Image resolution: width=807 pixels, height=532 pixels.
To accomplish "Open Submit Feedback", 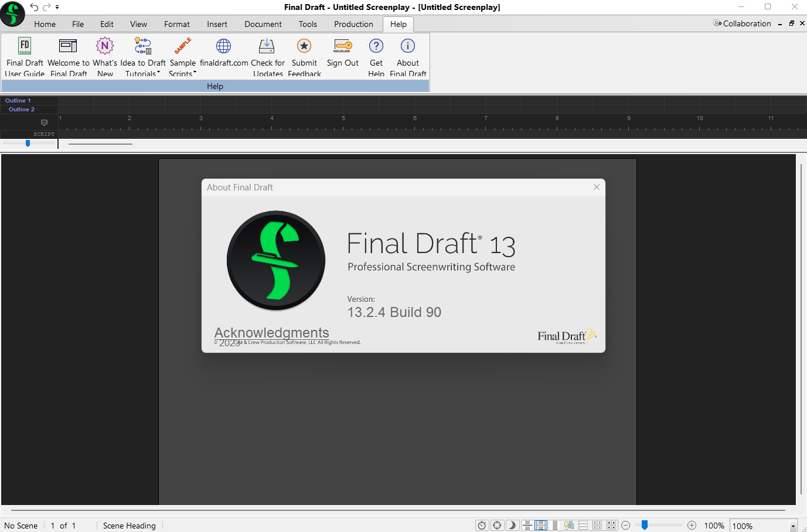I will coord(304,57).
